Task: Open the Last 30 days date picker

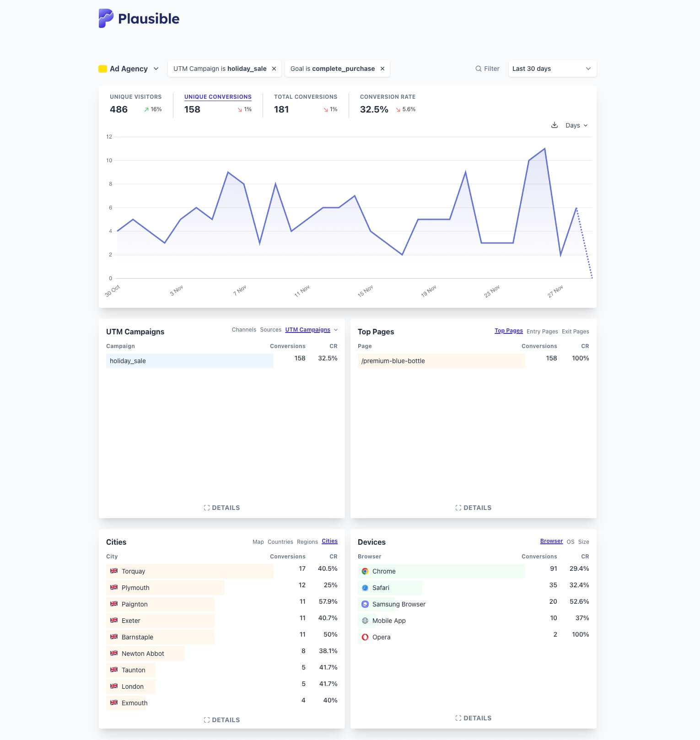Action: pyautogui.click(x=552, y=69)
